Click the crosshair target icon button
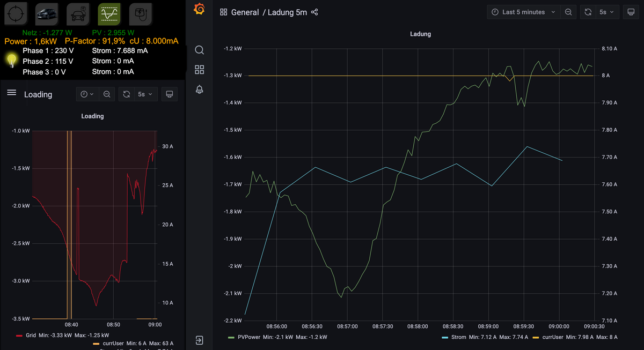644x350 pixels. pos(16,14)
